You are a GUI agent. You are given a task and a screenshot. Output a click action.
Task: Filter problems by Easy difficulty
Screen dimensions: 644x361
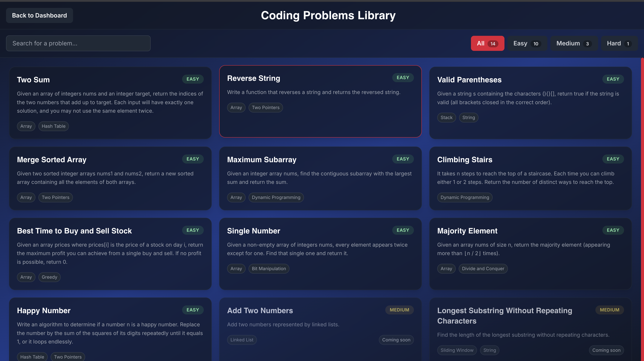(527, 43)
